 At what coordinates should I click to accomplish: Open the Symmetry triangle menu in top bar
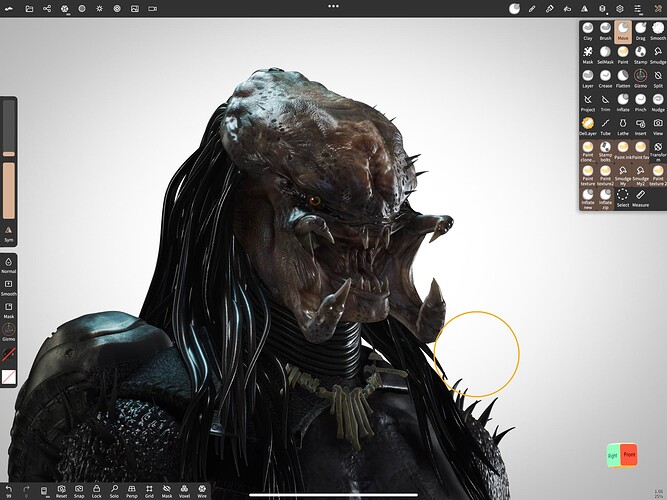[x=584, y=9]
